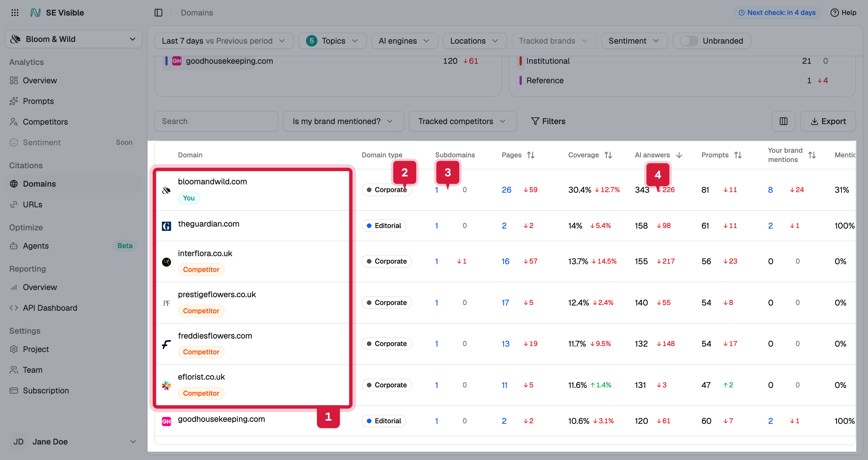Click freddiesflowers.com F logo icon
The image size is (868, 460).
tap(166, 344)
